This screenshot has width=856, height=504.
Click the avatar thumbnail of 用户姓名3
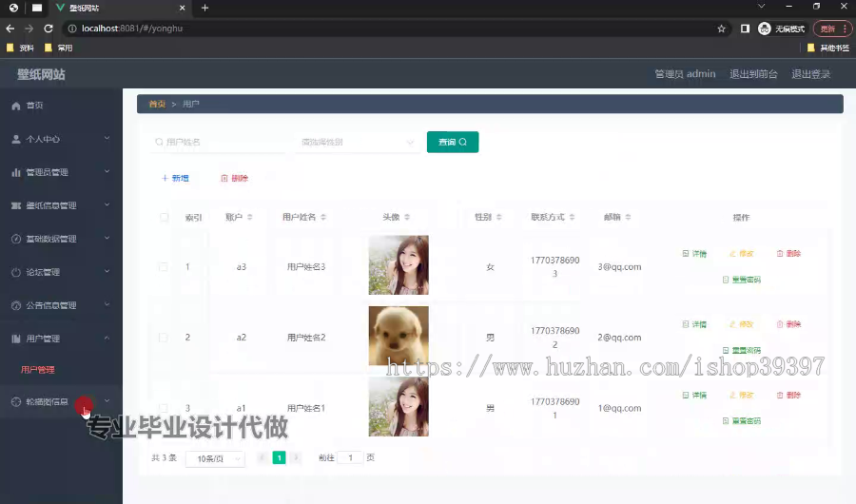click(399, 264)
